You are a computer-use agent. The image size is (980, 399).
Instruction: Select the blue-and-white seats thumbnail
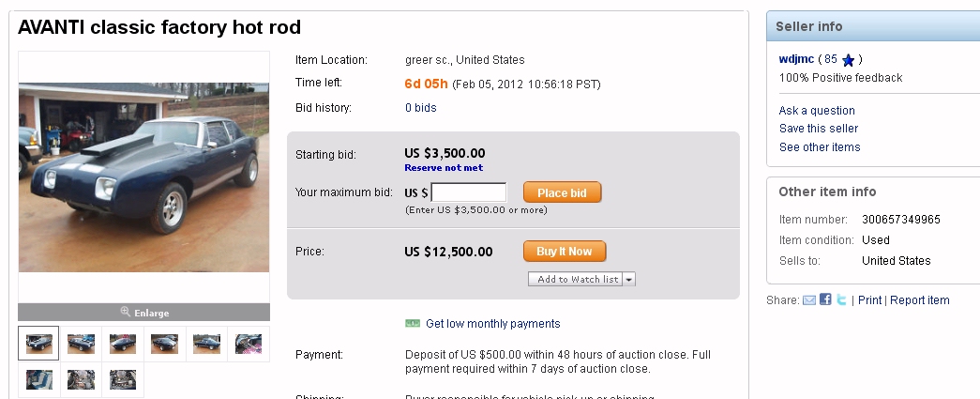tap(38, 379)
